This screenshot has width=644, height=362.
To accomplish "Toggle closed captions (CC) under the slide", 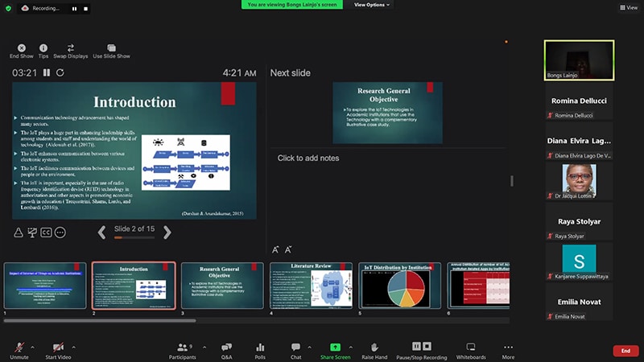I will tap(46, 232).
